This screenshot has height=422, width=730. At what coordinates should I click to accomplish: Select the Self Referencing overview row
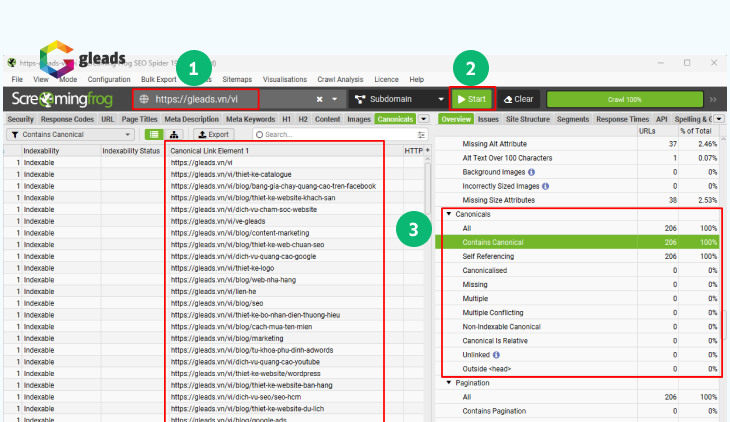point(577,256)
